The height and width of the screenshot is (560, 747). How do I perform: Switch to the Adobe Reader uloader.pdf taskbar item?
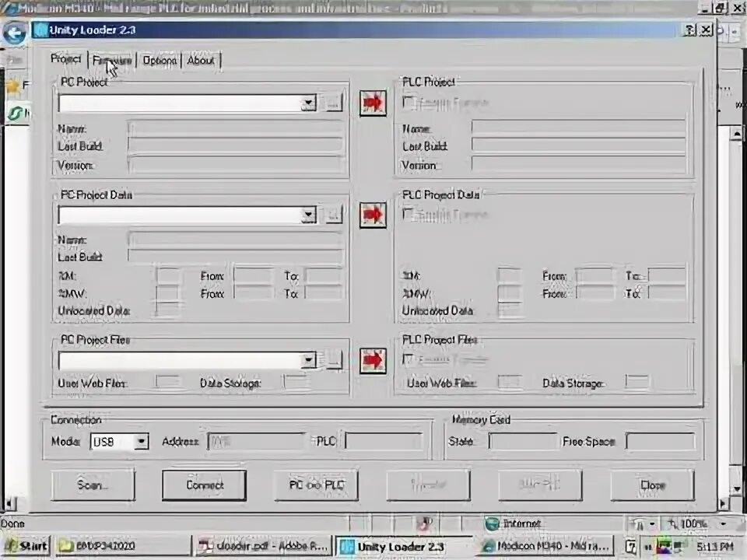point(264,546)
